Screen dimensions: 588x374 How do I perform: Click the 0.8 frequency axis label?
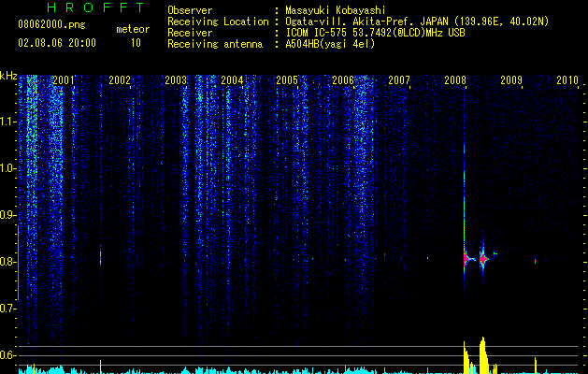[7, 262]
